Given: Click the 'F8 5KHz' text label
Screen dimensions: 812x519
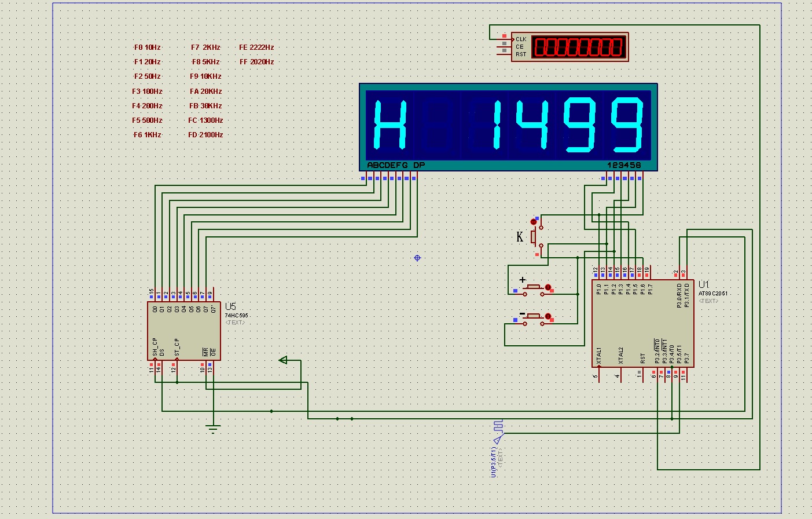Looking at the screenshot, I should pyautogui.click(x=205, y=62).
